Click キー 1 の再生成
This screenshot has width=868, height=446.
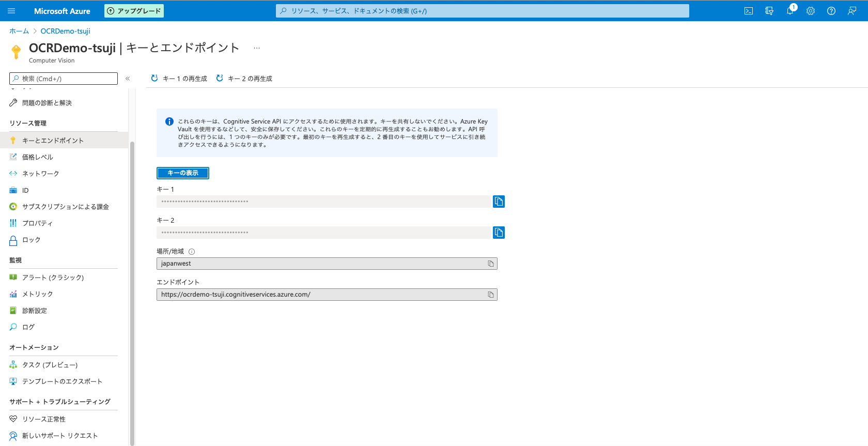pos(179,79)
